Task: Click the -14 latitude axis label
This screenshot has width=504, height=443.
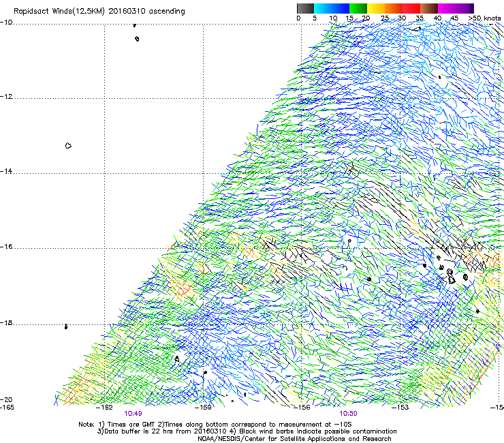Action: pyautogui.click(x=6, y=172)
